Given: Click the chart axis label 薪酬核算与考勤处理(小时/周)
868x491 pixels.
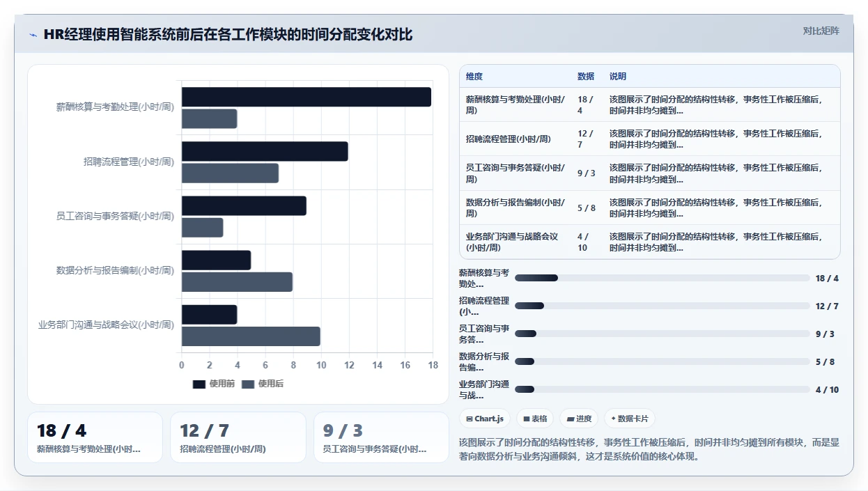Looking at the screenshot, I should [x=115, y=107].
